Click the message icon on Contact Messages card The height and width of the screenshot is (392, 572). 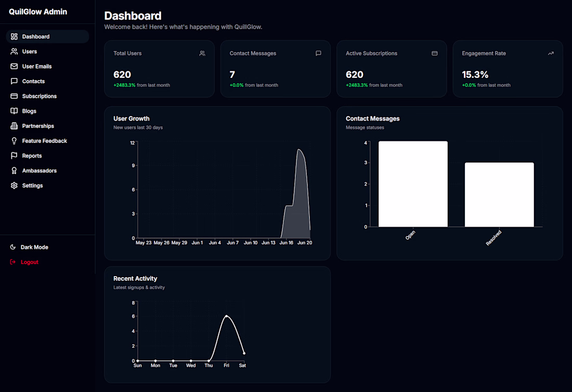tap(318, 53)
